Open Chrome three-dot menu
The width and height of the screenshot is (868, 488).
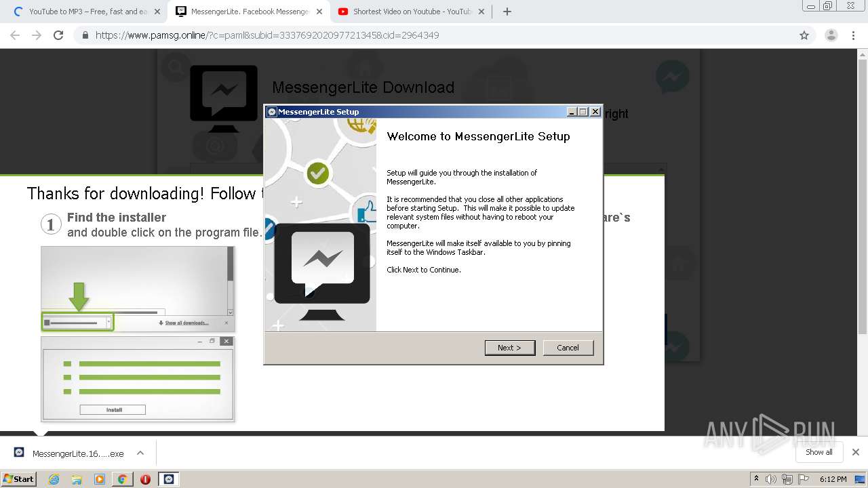tap(854, 35)
